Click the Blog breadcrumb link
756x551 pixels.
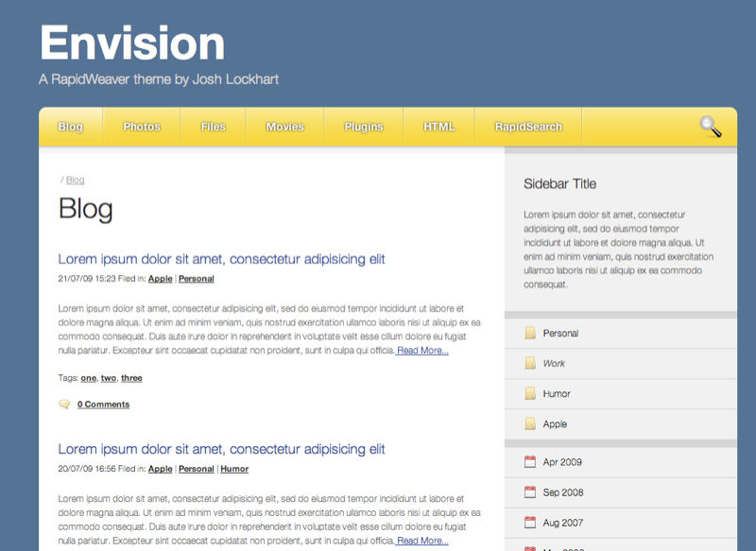pos(75,180)
